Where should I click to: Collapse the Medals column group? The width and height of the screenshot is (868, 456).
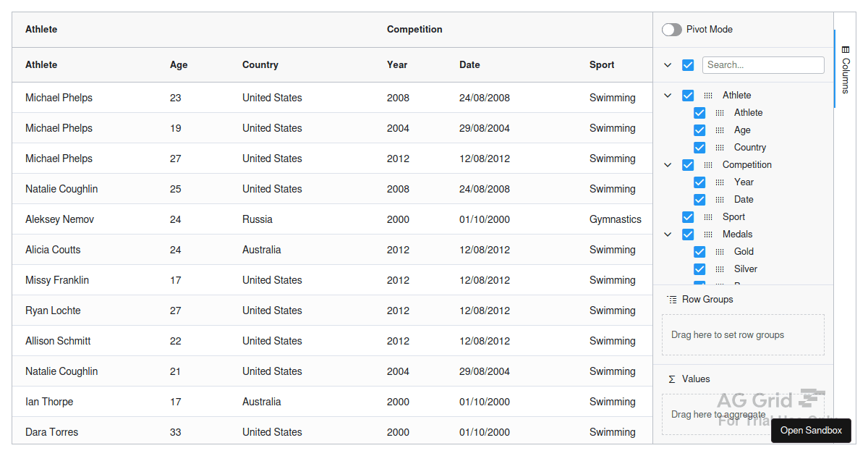point(667,234)
